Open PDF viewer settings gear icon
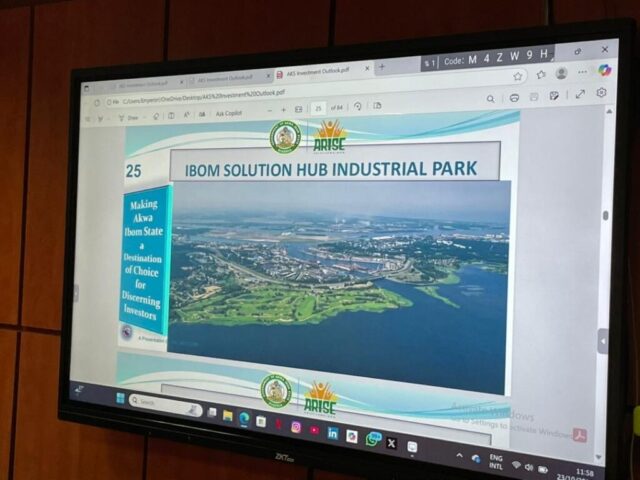 coord(601,93)
